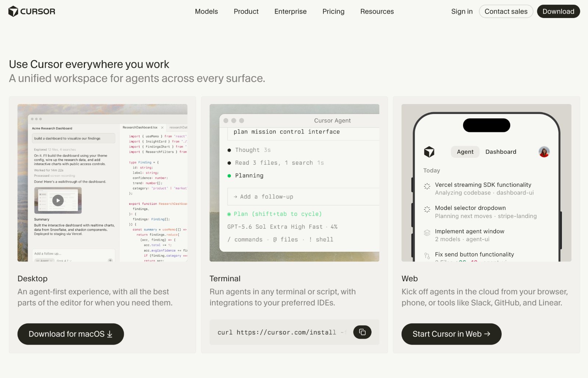This screenshot has width=588, height=378.
Task: Click the build a dashboard prompt box
Action: (x=73, y=138)
